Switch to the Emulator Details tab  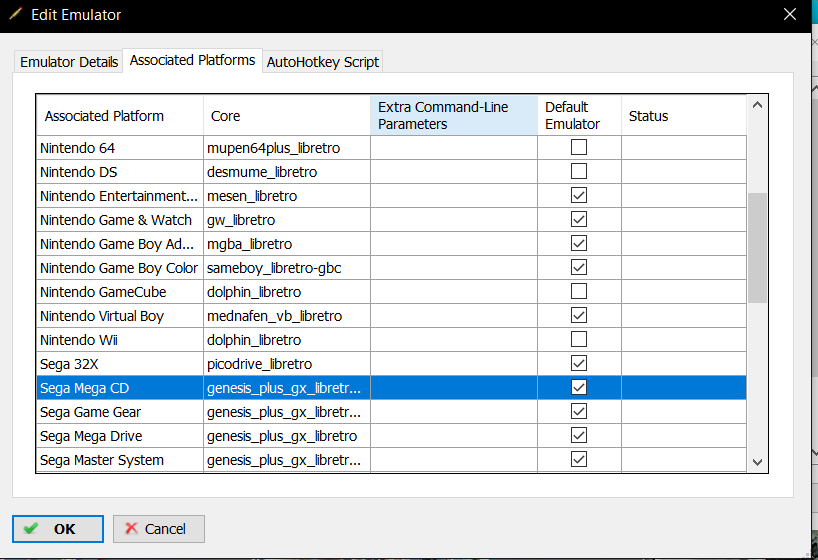[69, 62]
